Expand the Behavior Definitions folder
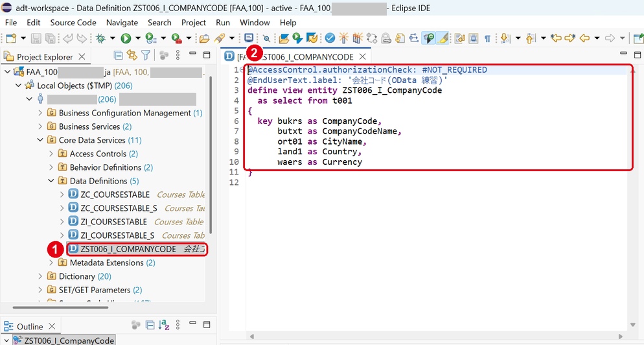Viewport: 644px width, 345px height. pyautogui.click(x=51, y=167)
